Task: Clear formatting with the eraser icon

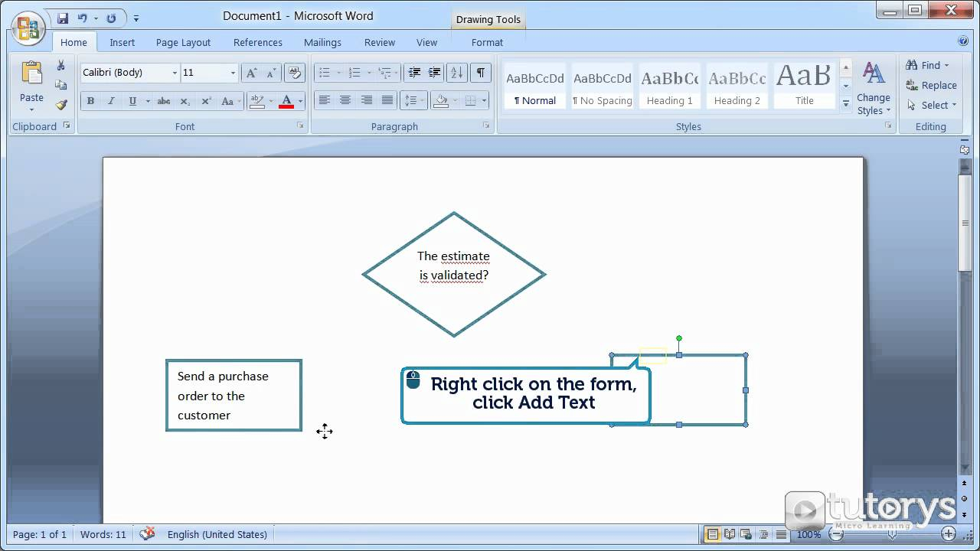Action: tap(294, 73)
